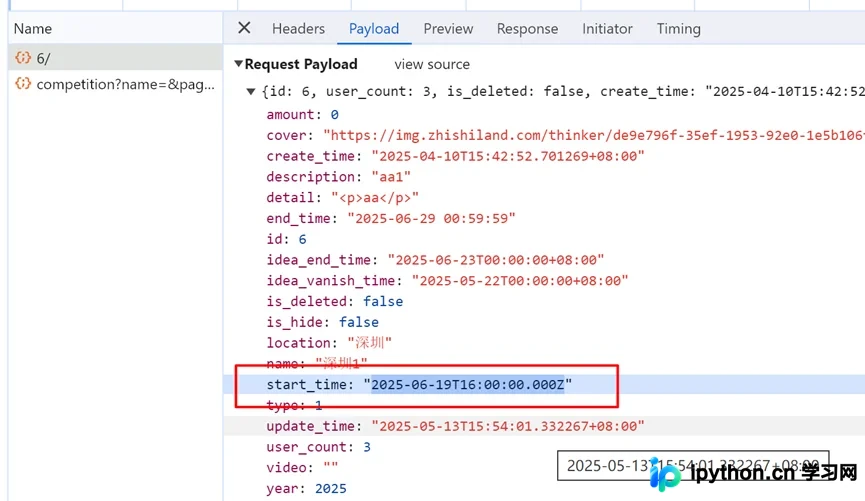Click the end_time "2025-06-29 00:59:59" value

pos(431,218)
